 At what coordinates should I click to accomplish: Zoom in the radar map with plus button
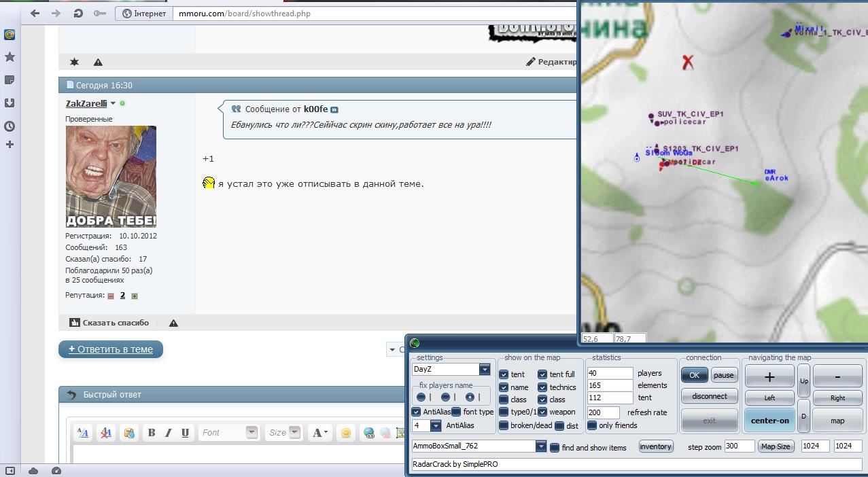(769, 376)
